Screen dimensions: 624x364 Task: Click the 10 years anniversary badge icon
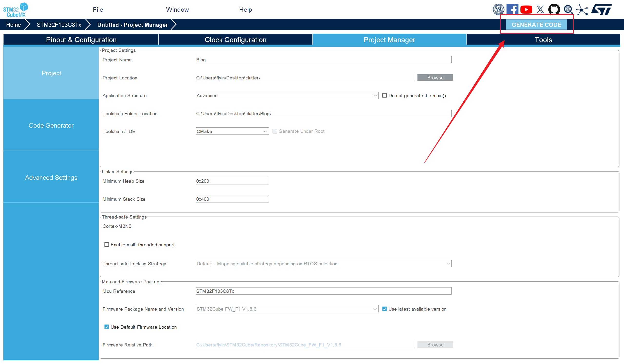point(498,10)
